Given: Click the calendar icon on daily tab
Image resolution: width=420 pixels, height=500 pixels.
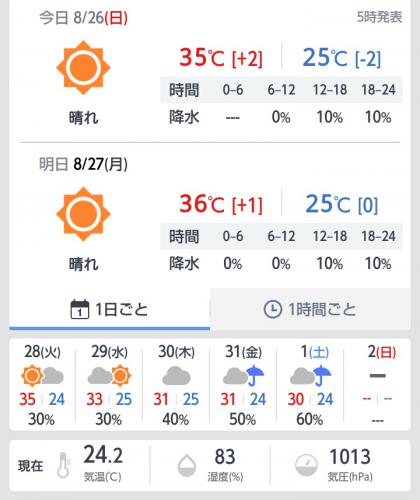Looking at the screenshot, I should click(x=80, y=309).
